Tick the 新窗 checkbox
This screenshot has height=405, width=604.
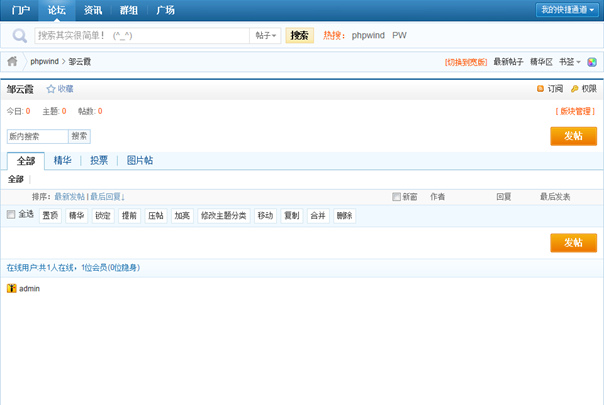click(x=396, y=197)
